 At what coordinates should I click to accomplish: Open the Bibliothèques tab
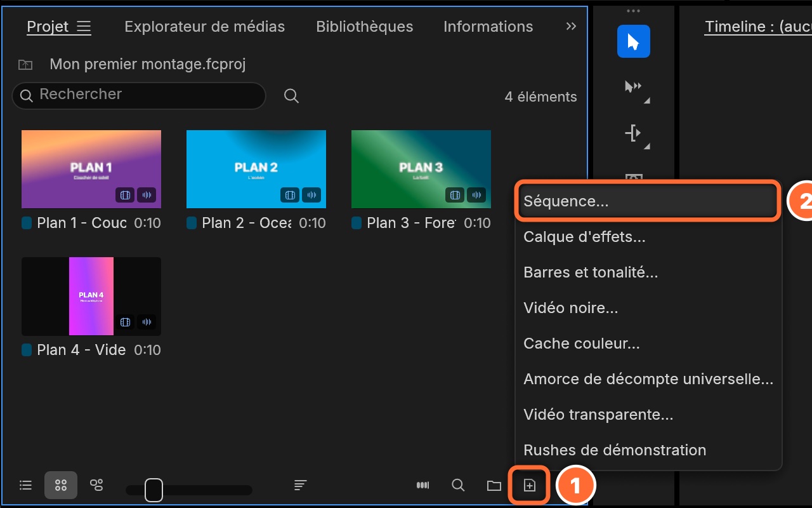click(x=365, y=27)
